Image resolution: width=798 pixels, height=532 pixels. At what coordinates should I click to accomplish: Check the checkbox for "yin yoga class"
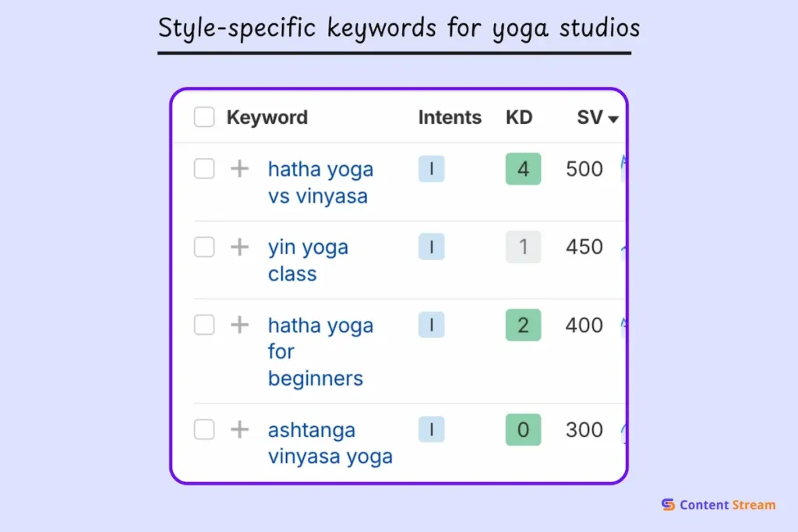(x=203, y=247)
